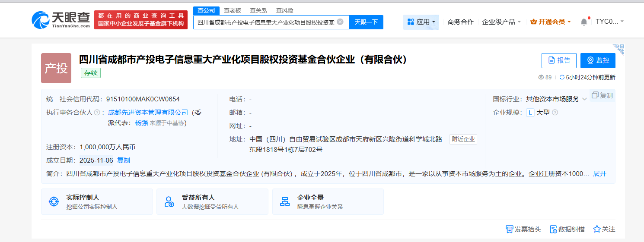Viewport: 644px width, 242px height.
Task: Expand 国标行业 chevron
Action: [584, 99]
